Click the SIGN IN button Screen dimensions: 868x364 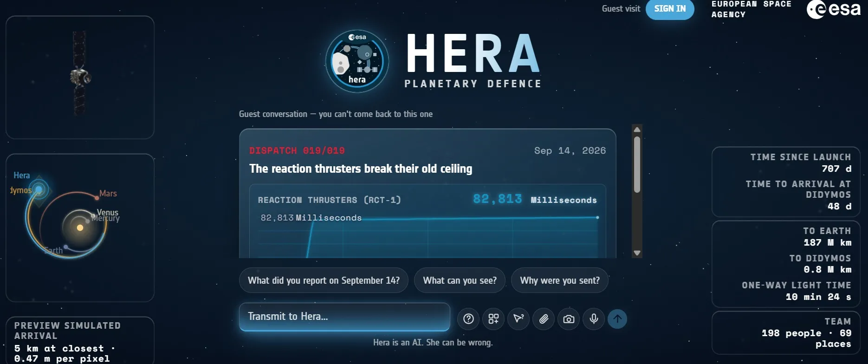(x=670, y=9)
